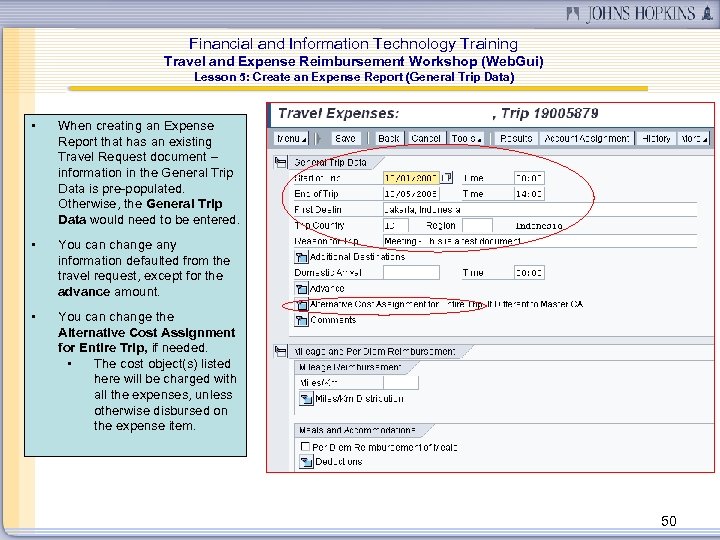Screen dimensions: 720x540
Task: Click slide page number 50
Action: click(x=669, y=521)
